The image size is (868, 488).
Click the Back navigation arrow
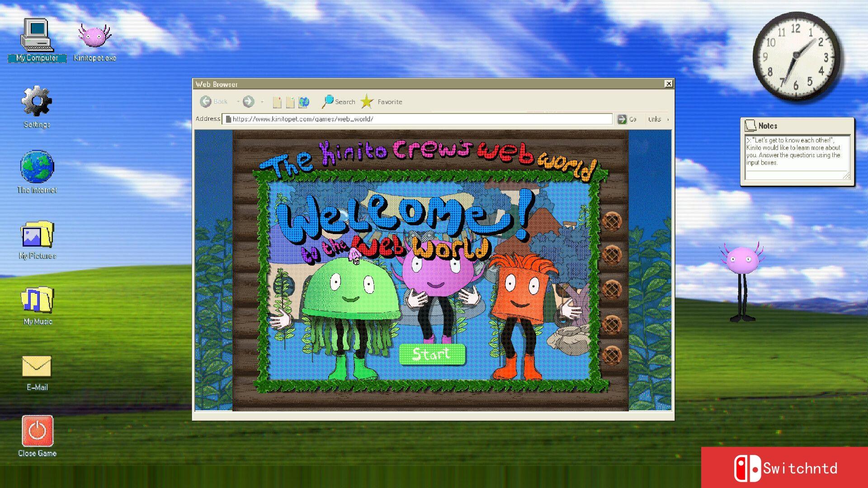coord(207,101)
